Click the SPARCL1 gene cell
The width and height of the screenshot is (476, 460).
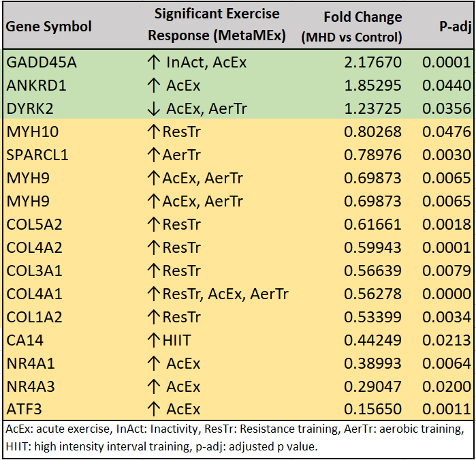[37, 155]
